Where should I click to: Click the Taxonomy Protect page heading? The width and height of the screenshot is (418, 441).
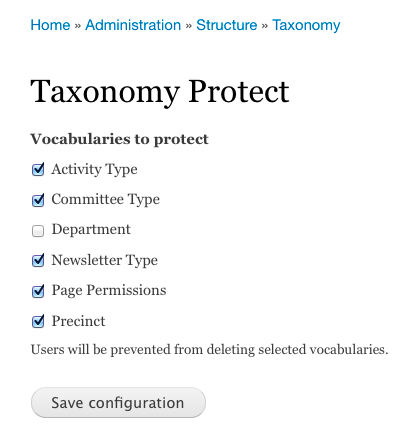coord(160,92)
